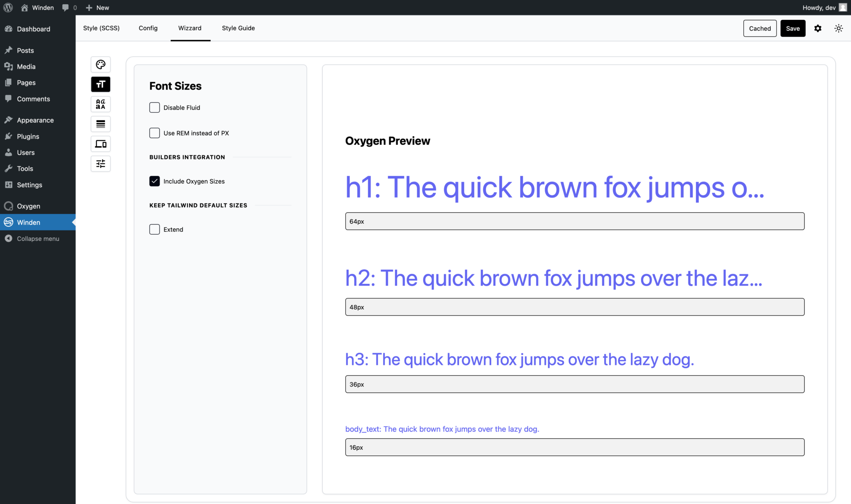Open the Style Guide tab
The image size is (851, 504).
point(238,28)
